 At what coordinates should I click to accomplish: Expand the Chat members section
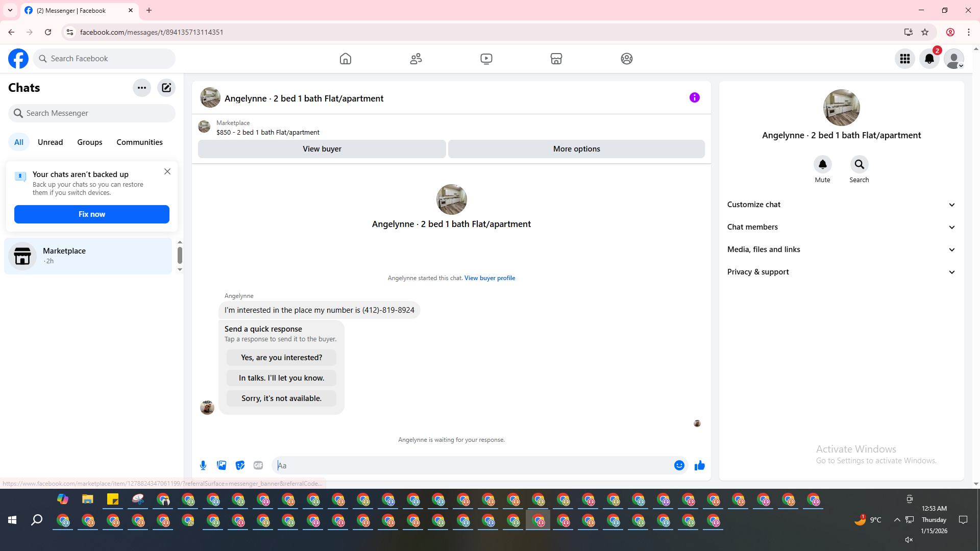841,227
